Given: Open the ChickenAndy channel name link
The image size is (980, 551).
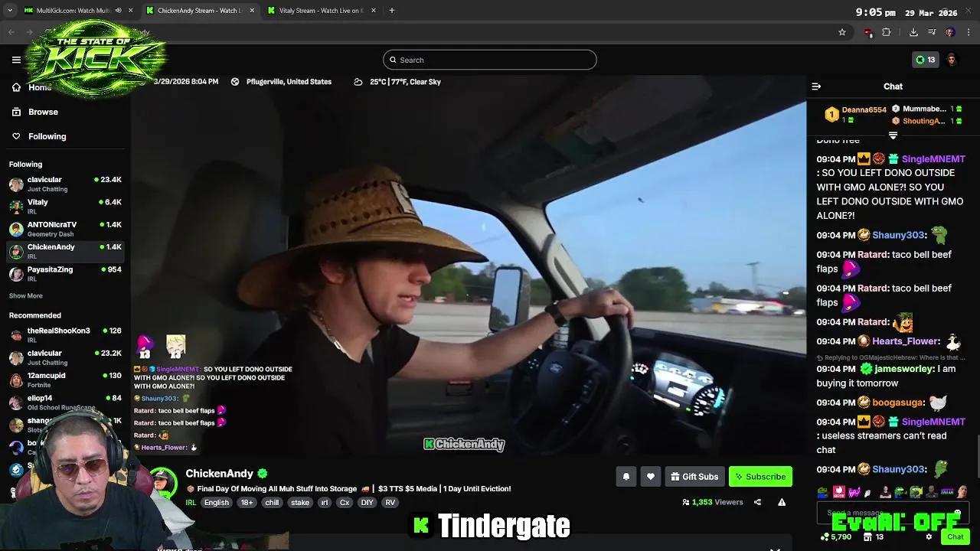Looking at the screenshot, I should tap(219, 474).
